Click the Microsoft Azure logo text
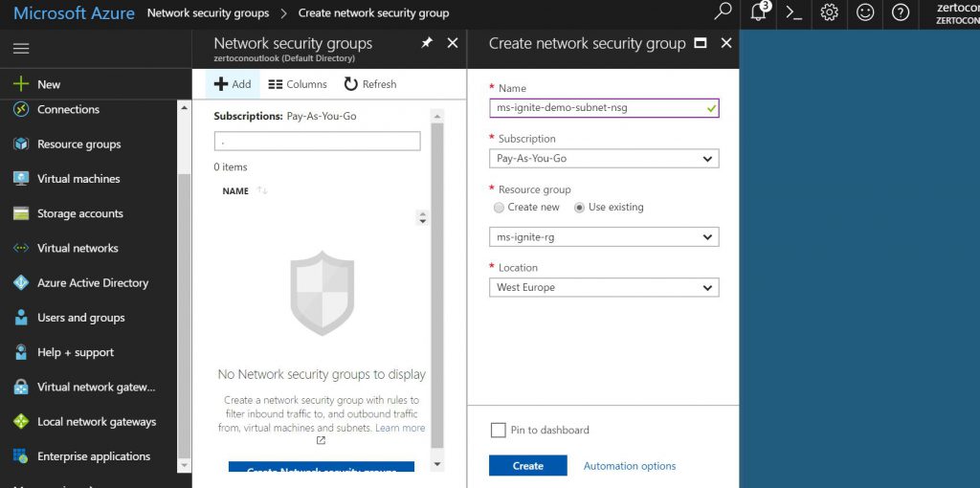This screenshot has height=488, width=980. click(74, 13)
